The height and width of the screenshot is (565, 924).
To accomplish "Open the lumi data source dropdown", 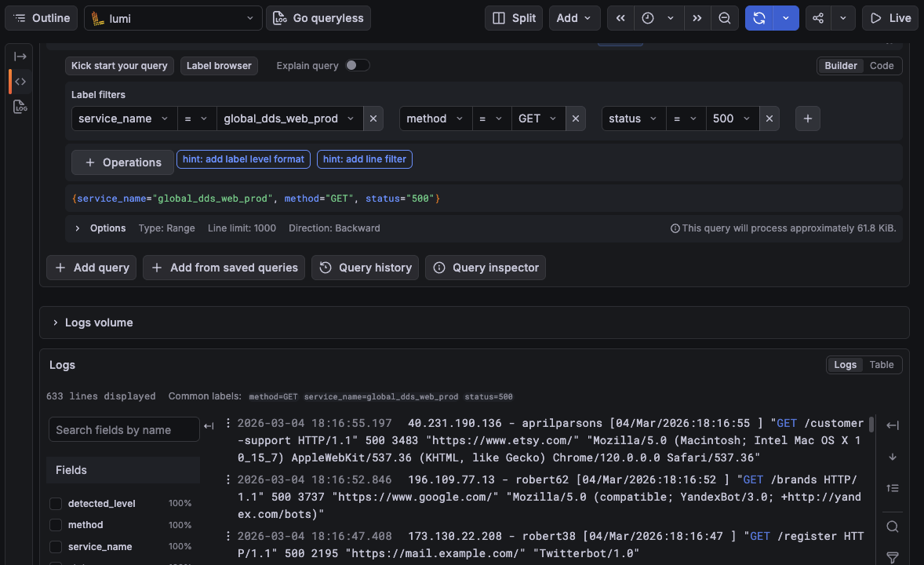I will point(173,18).
